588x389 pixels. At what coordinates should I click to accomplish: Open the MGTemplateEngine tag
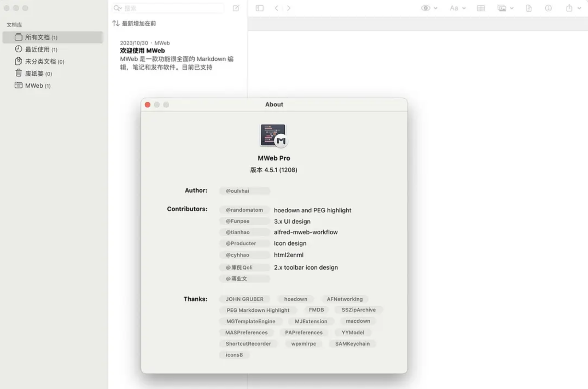251,321
